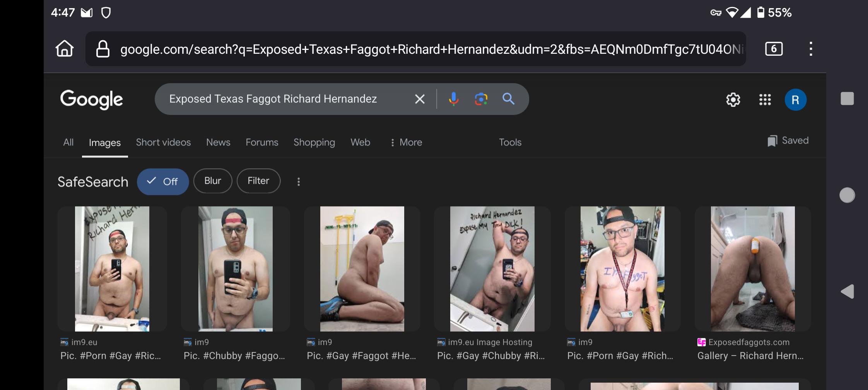Image resolution: width=868 pixels, height=390 pixels.
Task: Open the Saved collections link
Action: tap(788, 140)
